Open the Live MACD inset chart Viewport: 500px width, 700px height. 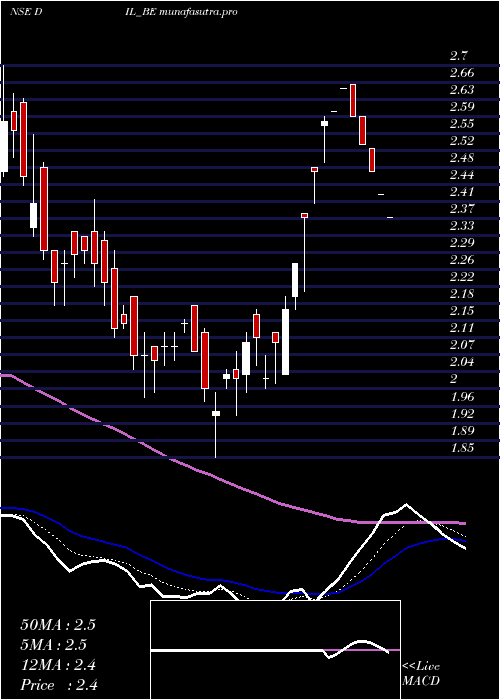[275, 650]
